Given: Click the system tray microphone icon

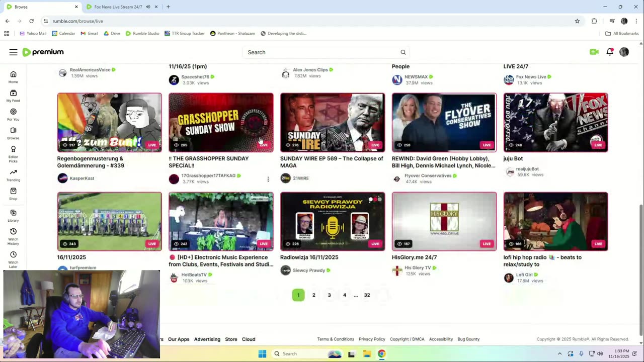Looking at the screenshot, I should [x=581, y=354].
